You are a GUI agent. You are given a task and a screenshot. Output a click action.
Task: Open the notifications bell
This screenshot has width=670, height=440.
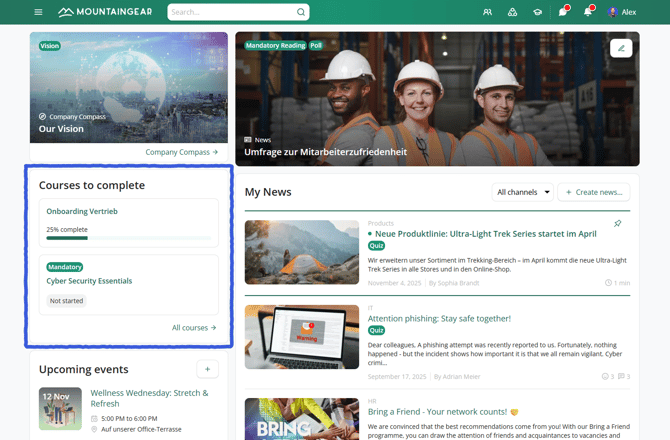click(x=587, y=12)
